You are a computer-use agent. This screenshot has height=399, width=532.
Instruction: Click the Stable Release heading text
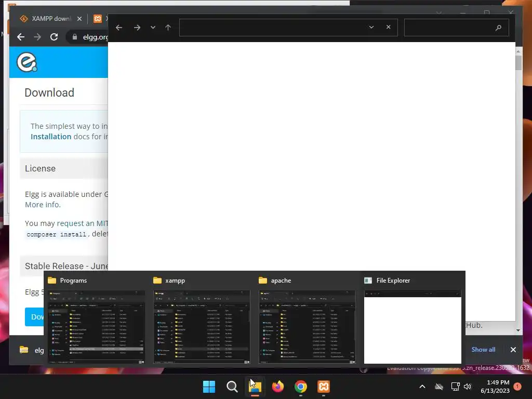tap(66, 266)
